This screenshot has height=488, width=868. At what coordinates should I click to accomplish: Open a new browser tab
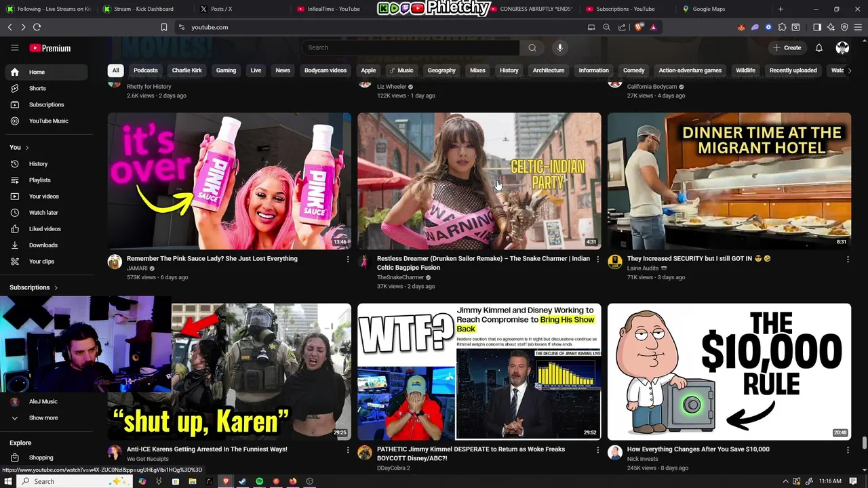(781, 9)
